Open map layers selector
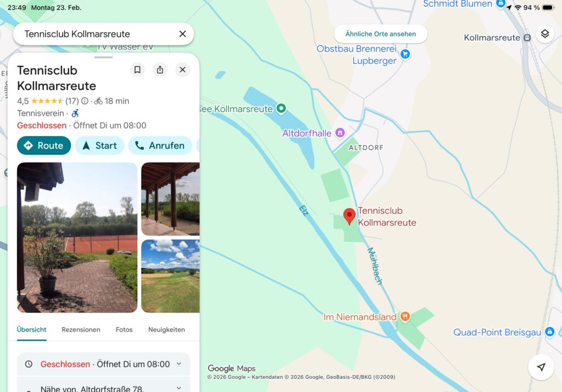The image size is (562, 392). click(x=545, y=34)
